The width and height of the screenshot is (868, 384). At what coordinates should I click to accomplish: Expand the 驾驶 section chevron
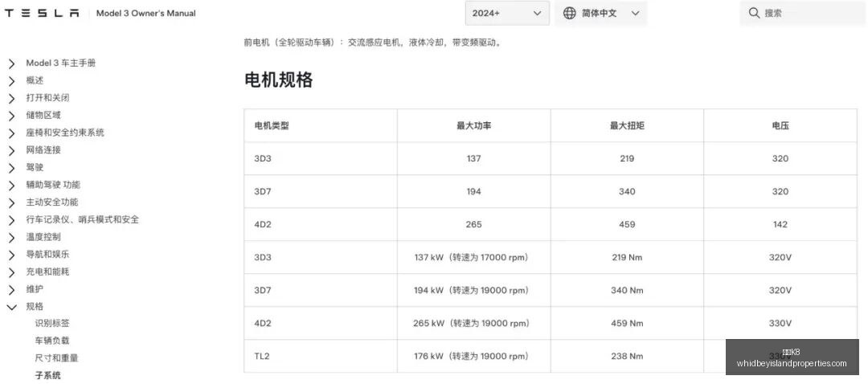pos(11,168)
